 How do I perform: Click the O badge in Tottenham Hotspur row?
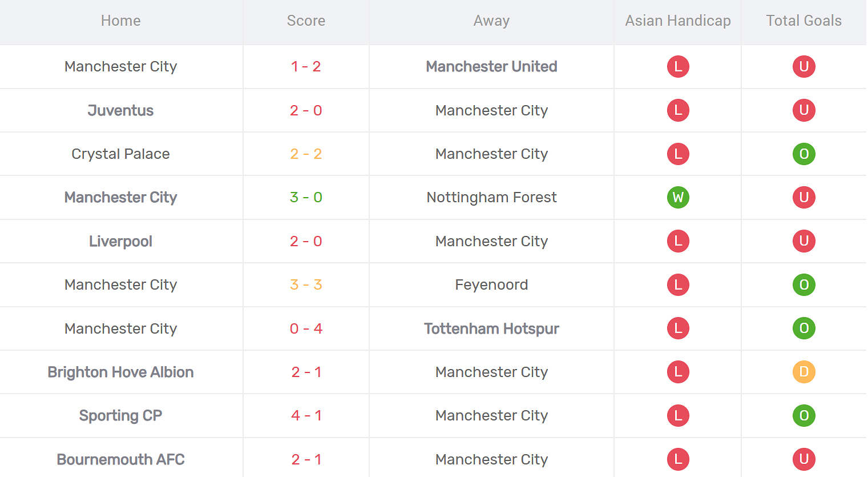click(x=804, y=328)
